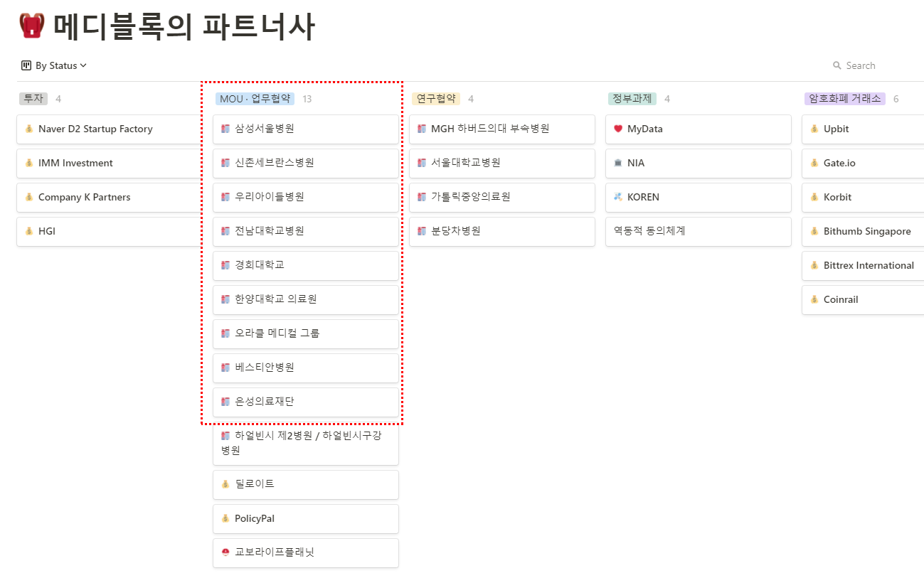This screenshot has height=578, width=924.
Task: Open the 분당차병원 card
Action: (502, 232)
